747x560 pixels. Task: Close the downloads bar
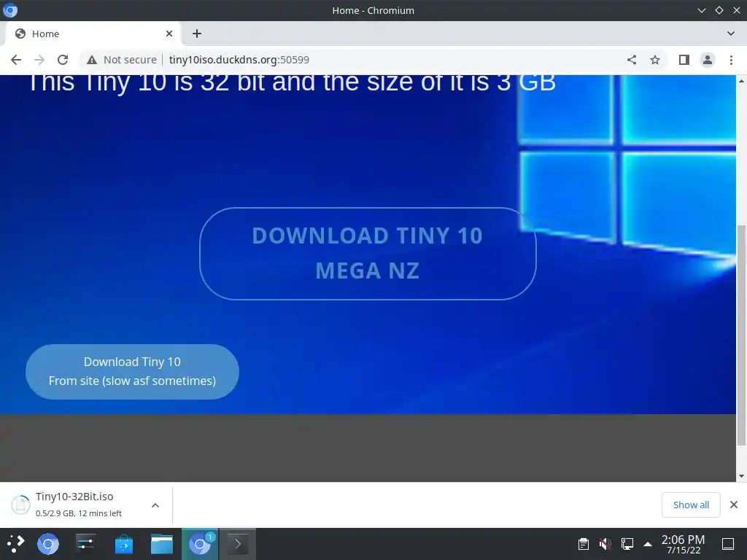(734, 505)
